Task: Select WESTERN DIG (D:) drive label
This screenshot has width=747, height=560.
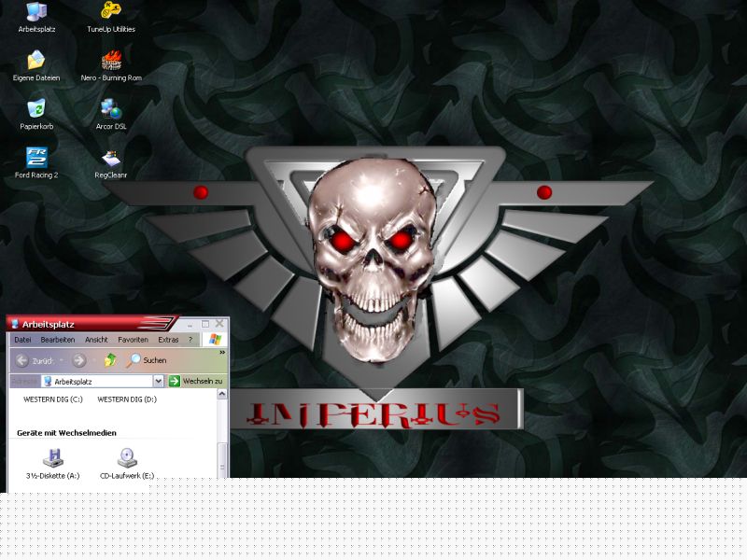Action: pos(127,399)
